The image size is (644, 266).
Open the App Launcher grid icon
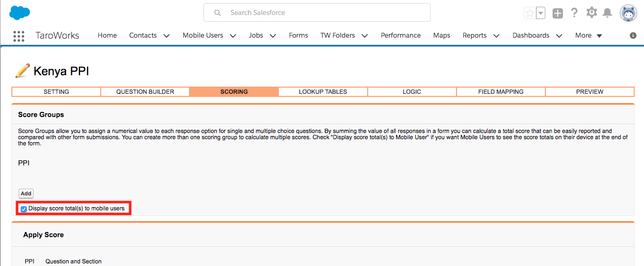click(x=19, y=36)
